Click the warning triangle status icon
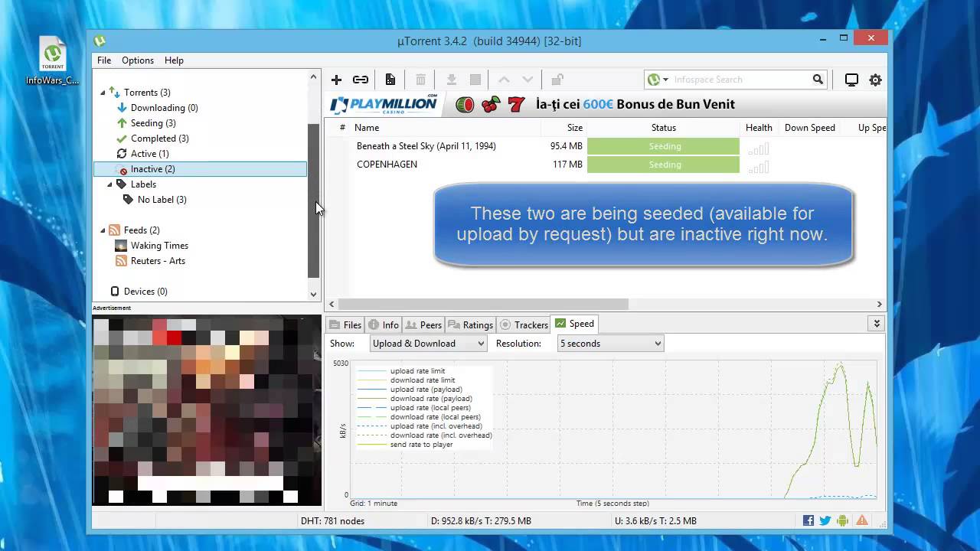980x551 pixels. [862, 520]
